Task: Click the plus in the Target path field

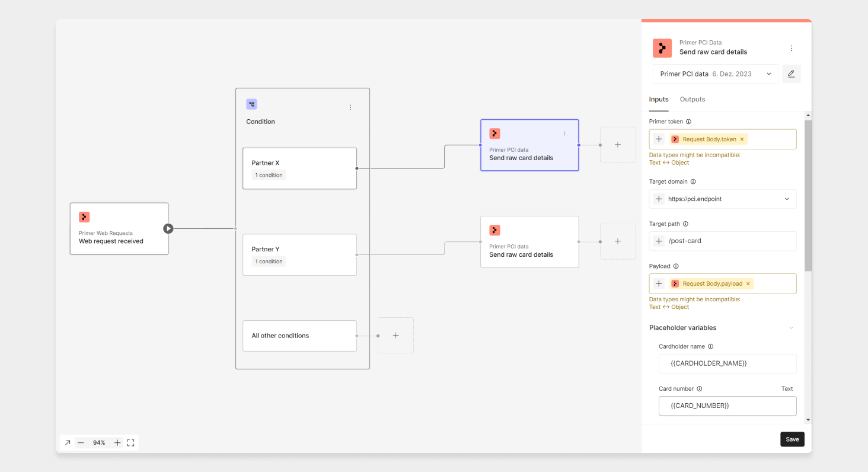Action: point(659,241)
